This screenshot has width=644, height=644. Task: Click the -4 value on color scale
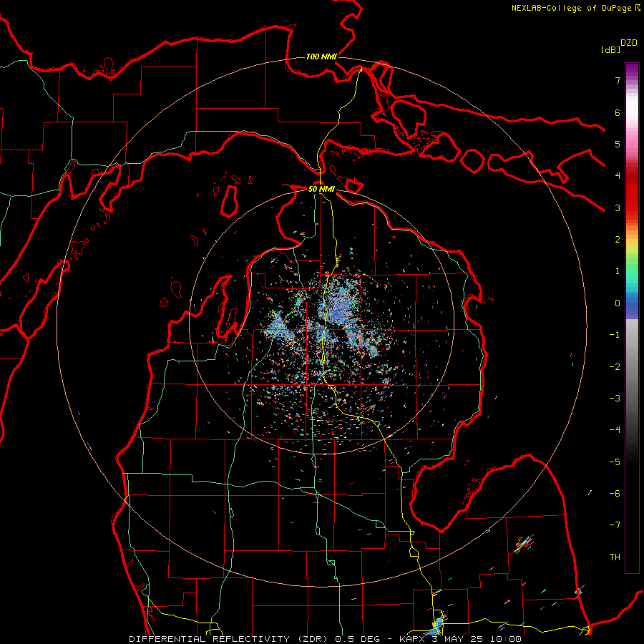[615, 430]
